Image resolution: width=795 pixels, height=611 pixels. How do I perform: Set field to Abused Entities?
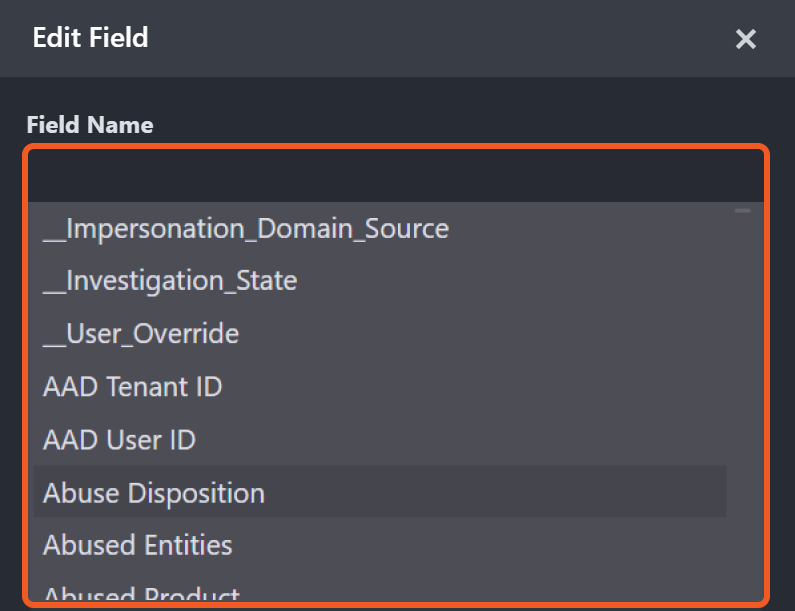(138, 545)
